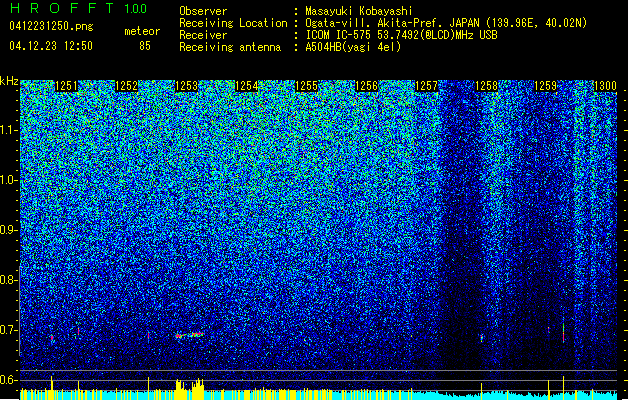This screenshot has height=400, width=629.
Task: Click the meteor echo dot beneath the 1258 label
Action: coord(481,338)
